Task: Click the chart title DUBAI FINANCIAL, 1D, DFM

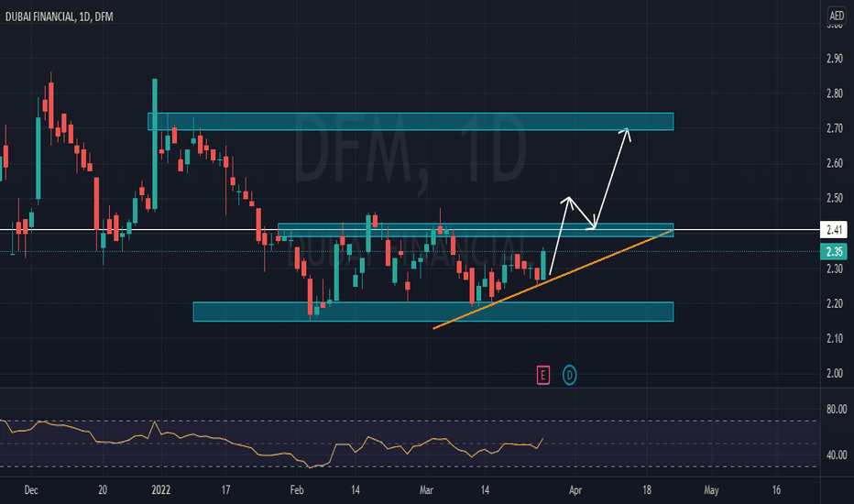Action: (x=60, y=16)
